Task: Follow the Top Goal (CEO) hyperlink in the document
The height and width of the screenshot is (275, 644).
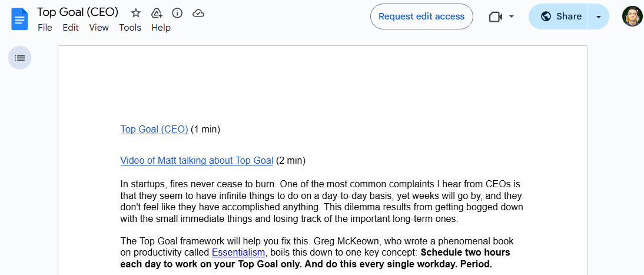Action: click(154, 130)
